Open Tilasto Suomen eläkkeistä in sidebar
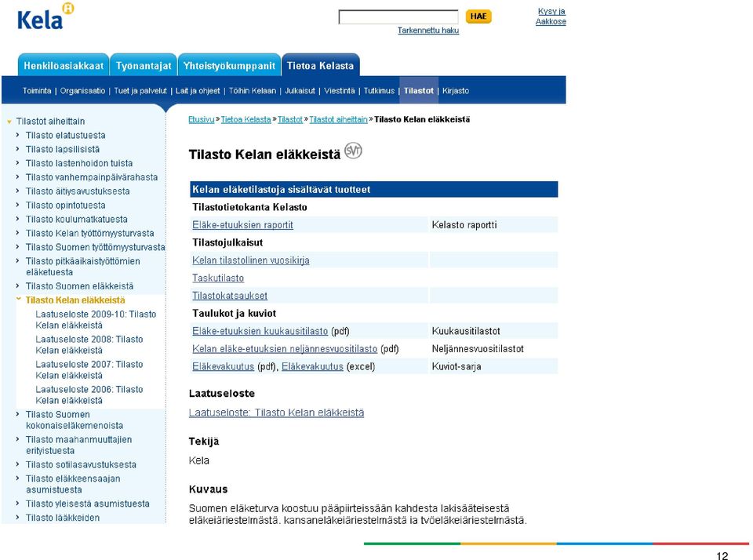 click(x=80, y=286)
